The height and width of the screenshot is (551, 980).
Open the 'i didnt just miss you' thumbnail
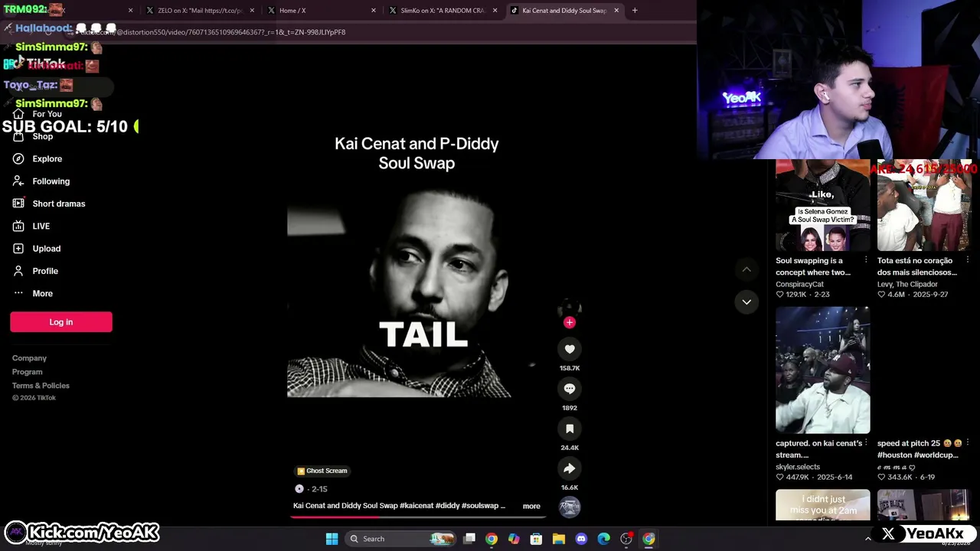pos(823,505)
